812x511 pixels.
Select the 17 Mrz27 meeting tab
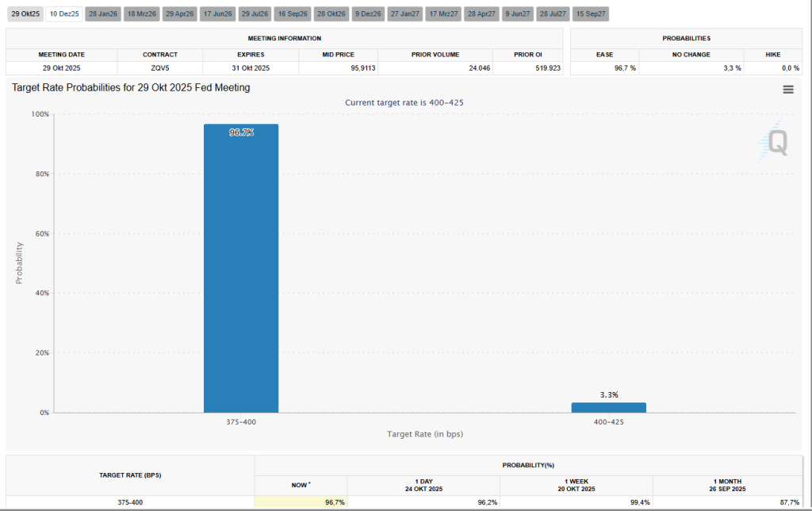click(443, 14)
